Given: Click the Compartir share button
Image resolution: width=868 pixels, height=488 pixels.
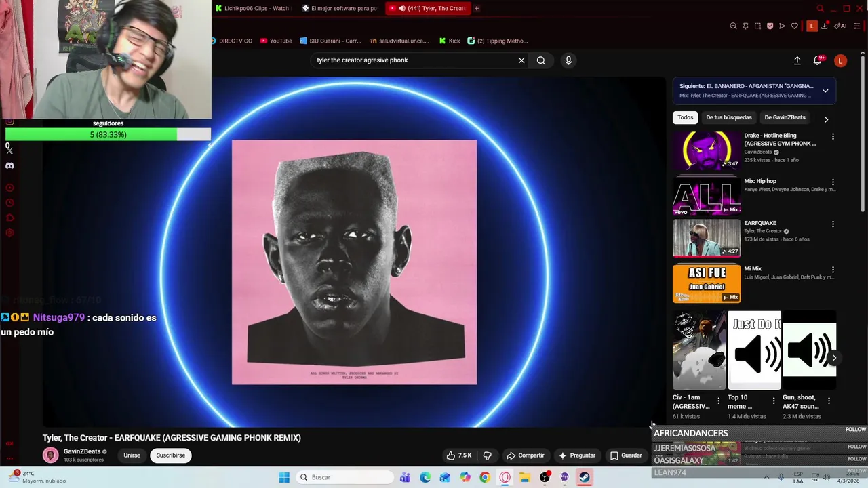Looking at the screenshot, I should (x=526, y=455).
